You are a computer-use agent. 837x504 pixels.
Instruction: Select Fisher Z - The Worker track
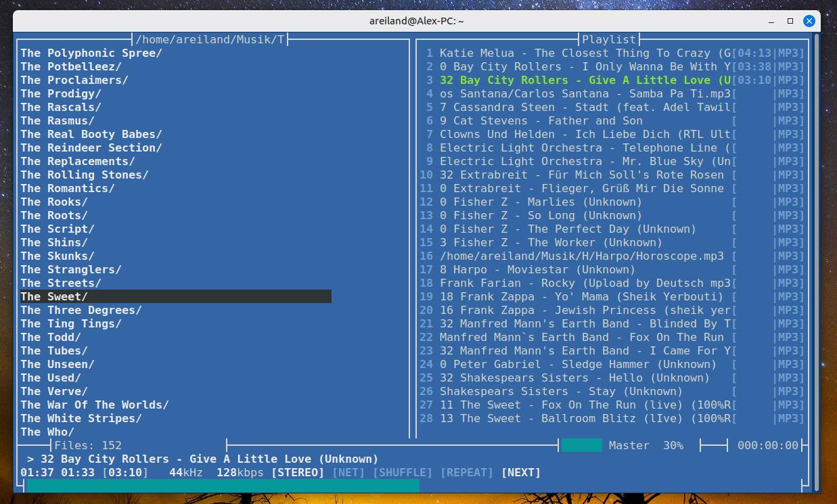click(x=612, y=242)
